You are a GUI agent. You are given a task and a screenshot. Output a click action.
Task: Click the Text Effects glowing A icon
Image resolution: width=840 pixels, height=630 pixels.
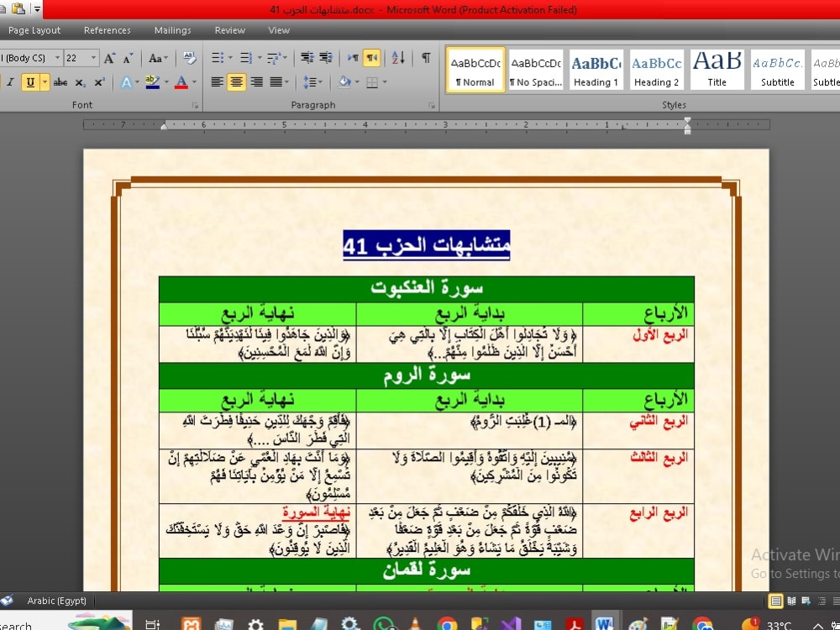pyautogui.click(x=127, y=82)
